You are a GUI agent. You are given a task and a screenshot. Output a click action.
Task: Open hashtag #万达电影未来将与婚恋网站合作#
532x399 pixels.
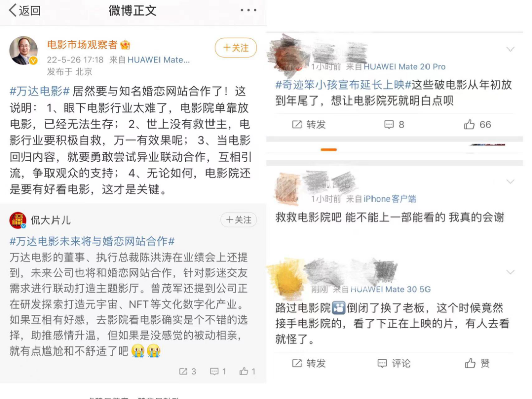pyautogui.click(x=92, y=241)
